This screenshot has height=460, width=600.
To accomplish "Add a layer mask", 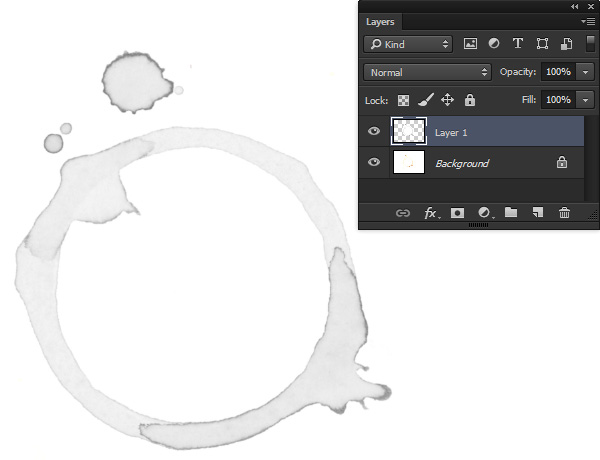I will pos(457,213).
